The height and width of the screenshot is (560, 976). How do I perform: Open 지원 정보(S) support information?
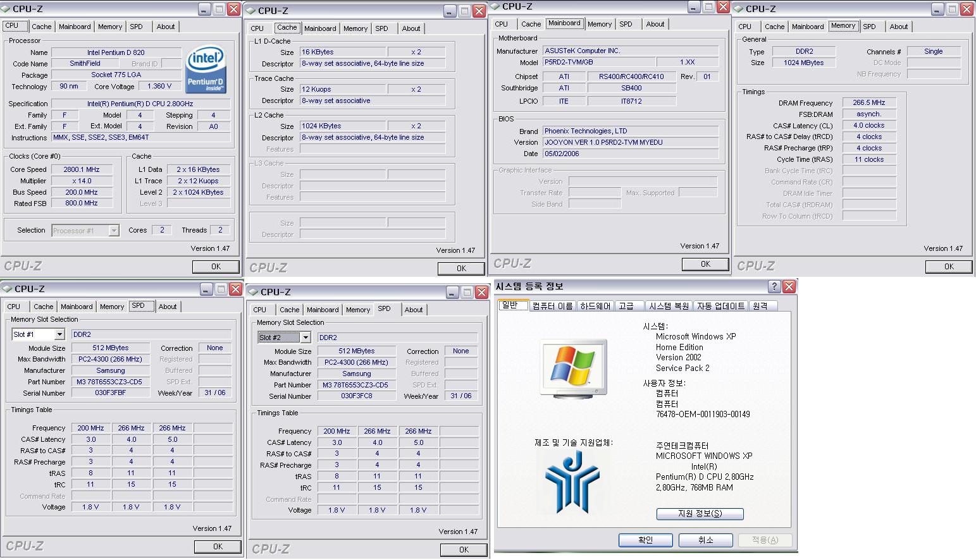(x=700, y=514)
